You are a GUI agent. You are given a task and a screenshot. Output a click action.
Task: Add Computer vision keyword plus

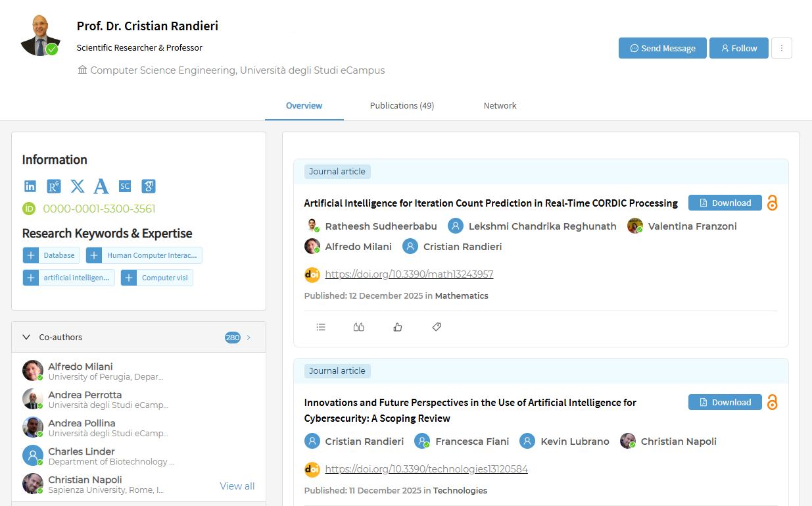pos(129,278)
